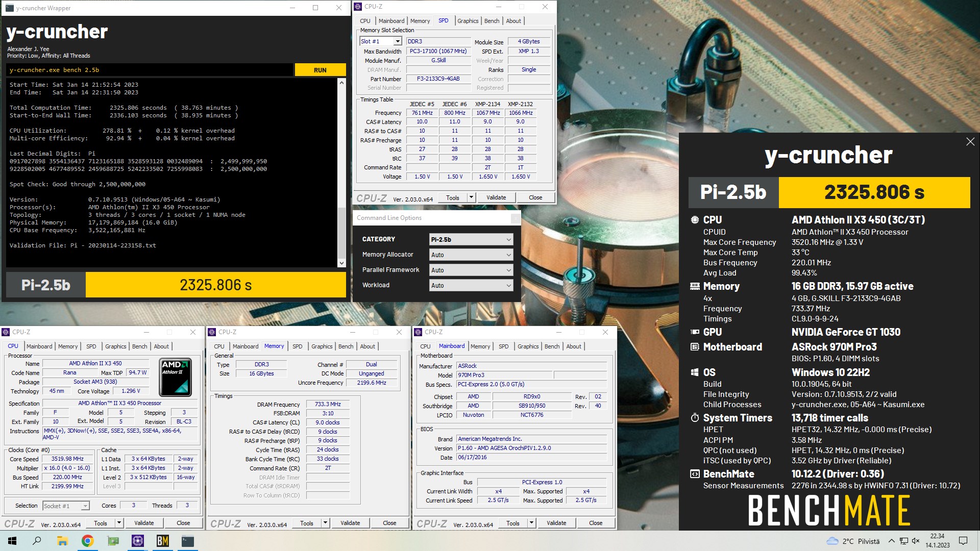980x551 pixels.
Task: Click Close in SPD CPU-Z window
Action: (x=535, y=197)
